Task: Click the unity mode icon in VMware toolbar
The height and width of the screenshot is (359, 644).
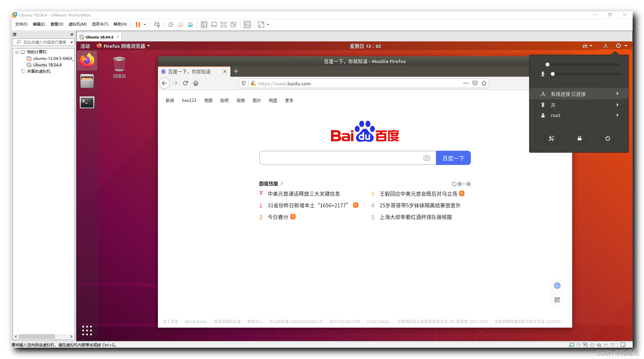Action: pyautogui.click(x=233, y=25)
